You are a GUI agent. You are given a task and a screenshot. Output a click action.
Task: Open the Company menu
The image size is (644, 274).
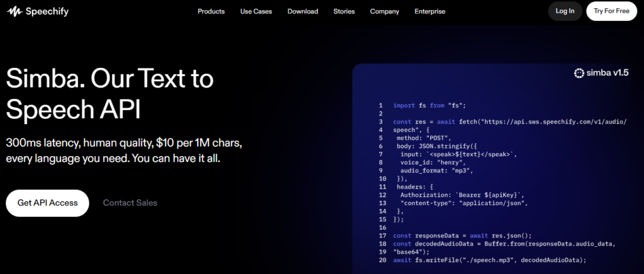click(x=384, y=11)
